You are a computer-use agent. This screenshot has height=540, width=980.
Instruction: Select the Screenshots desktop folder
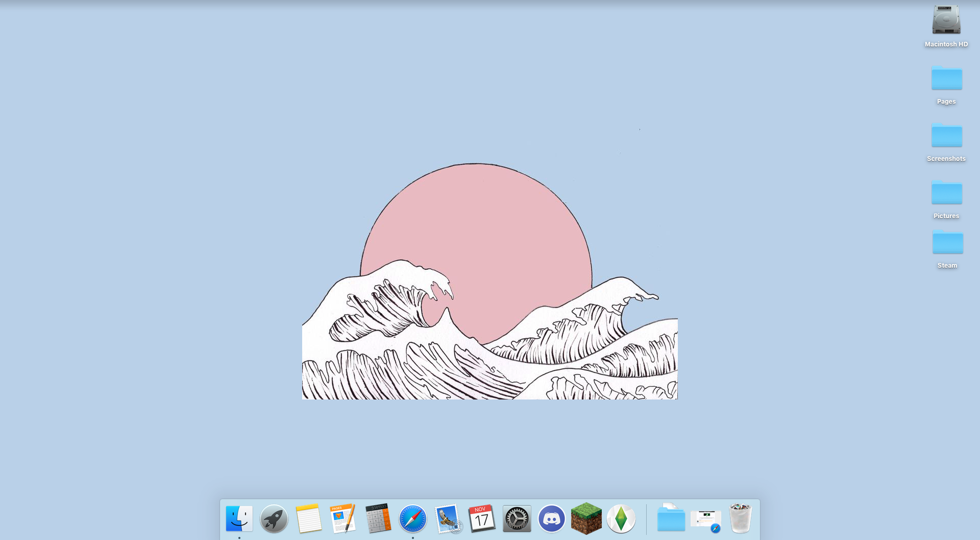point(947,135)
